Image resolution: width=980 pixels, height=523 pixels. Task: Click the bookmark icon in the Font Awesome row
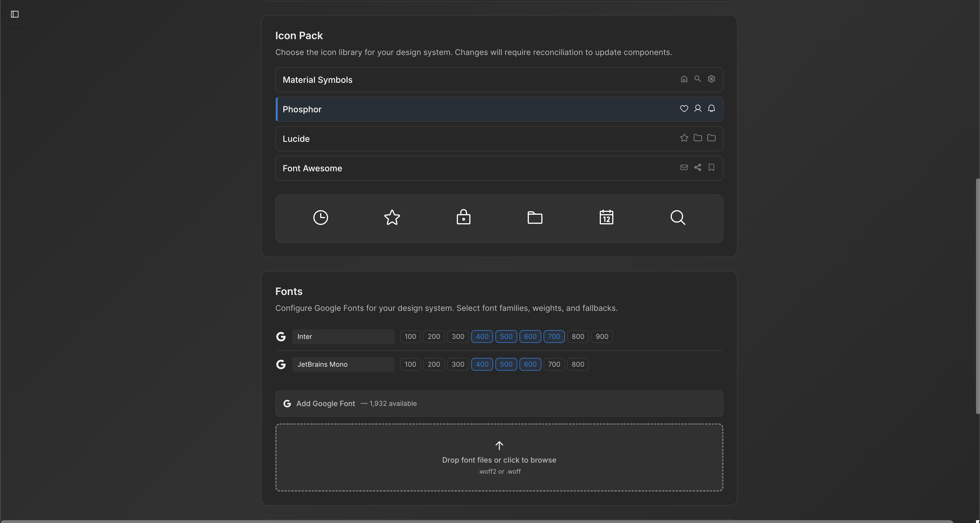coord(711,168)
